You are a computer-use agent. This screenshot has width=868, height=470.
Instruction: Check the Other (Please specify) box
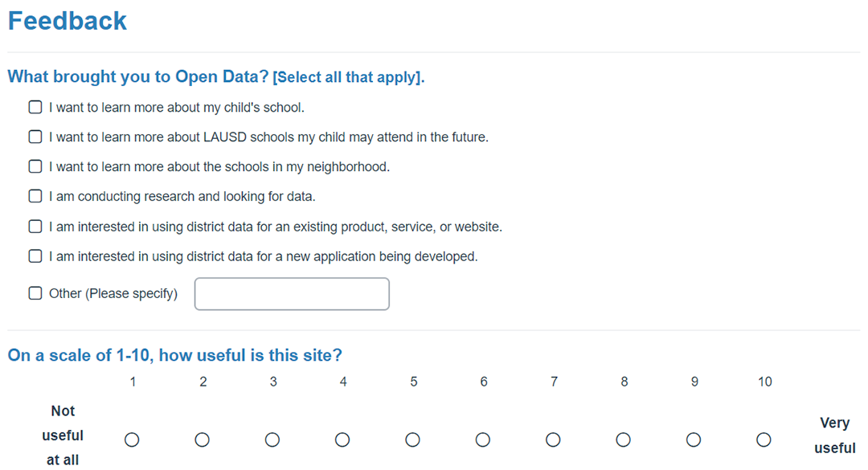[35, 293]
